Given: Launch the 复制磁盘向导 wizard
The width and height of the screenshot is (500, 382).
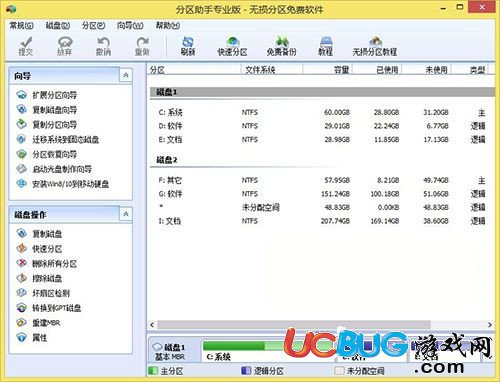Looking at the screenshot, I should [x=47, y=110].
